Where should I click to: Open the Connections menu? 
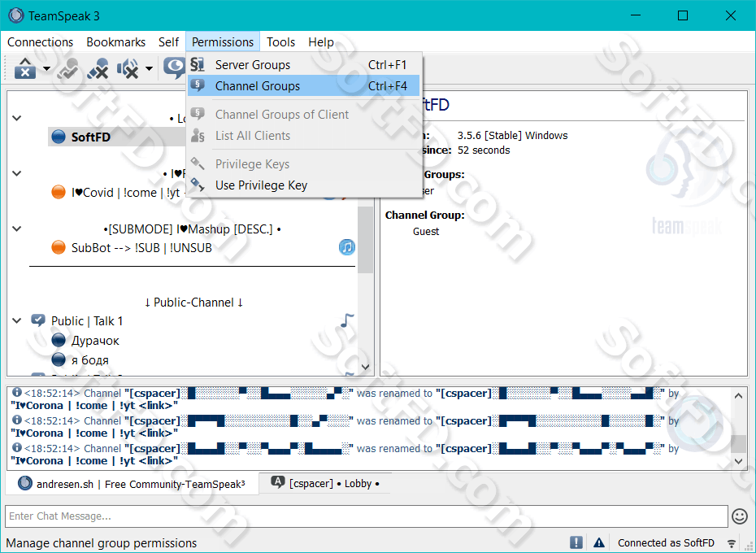[40, 42]
